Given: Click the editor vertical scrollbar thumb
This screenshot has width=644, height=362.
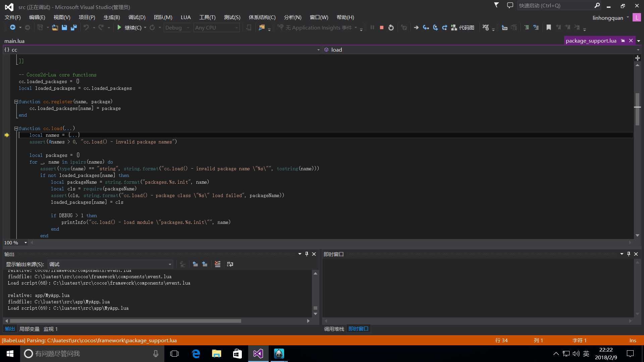Looking at the screenshot, I should 637,109.
